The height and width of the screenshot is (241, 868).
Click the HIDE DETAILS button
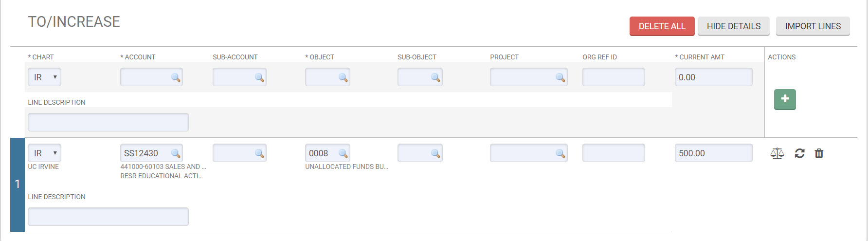click(734, 26)
